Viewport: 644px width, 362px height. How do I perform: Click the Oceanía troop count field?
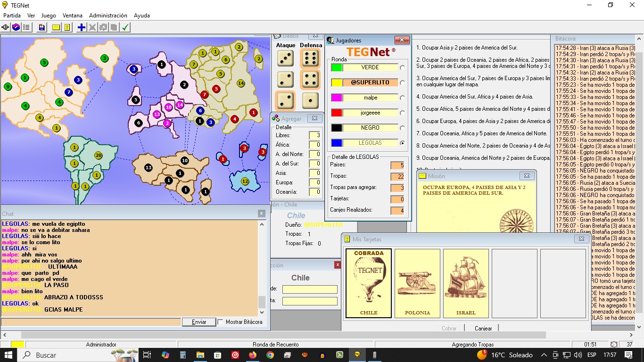coord(315,192)
